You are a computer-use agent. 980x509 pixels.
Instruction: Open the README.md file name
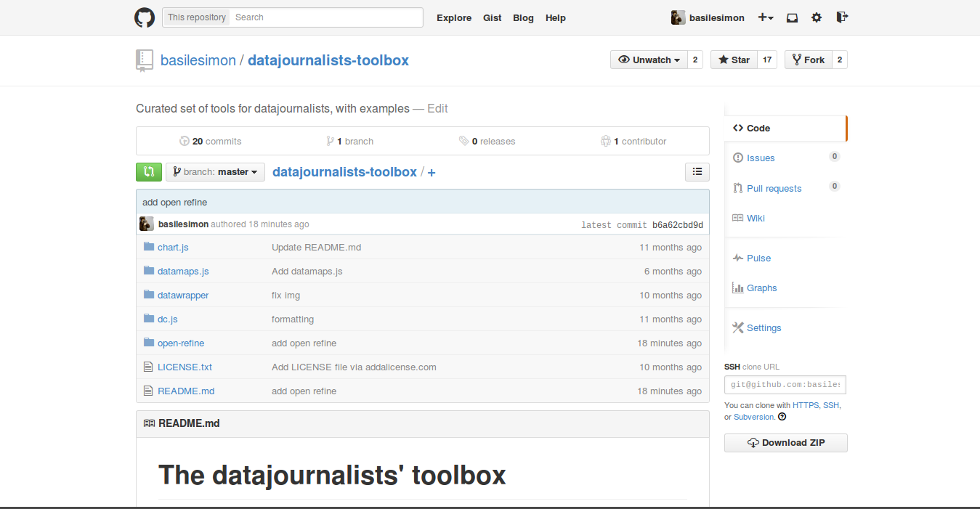(186, 391)
